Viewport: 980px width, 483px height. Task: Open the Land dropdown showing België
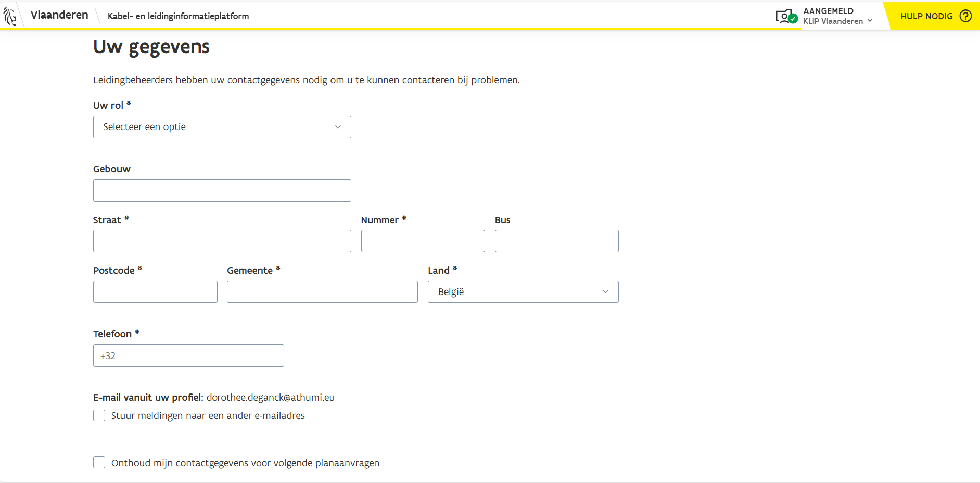(x=523, y=291)
